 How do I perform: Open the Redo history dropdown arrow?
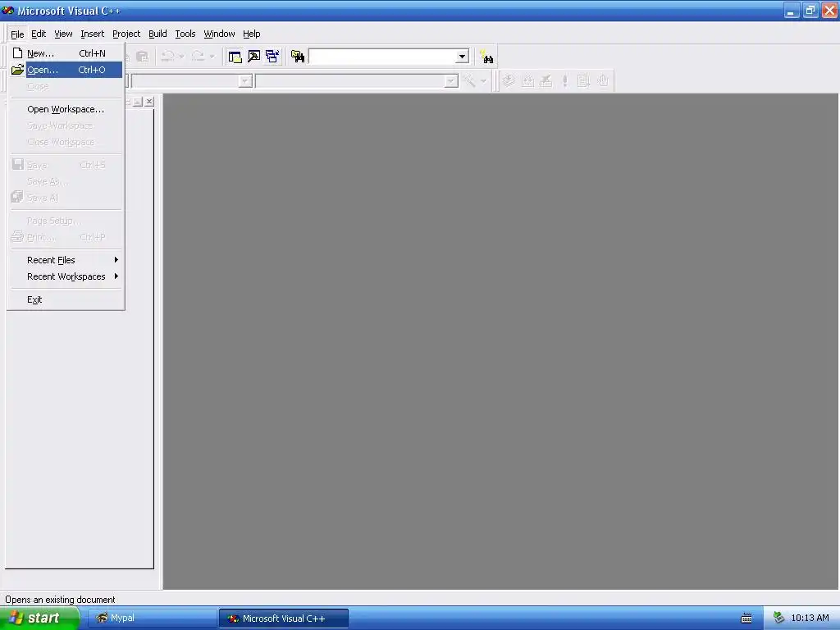pyautogui.click(x=212, y=57)
